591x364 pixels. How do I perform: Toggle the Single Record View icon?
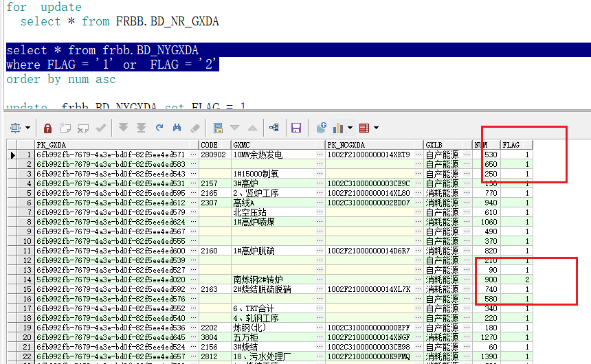coord(218,128)
